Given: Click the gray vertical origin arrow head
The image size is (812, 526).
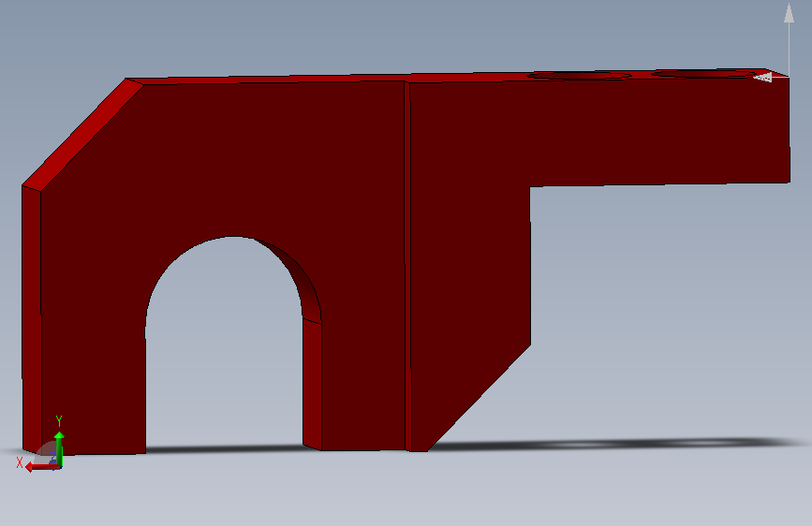Looking at the screenshot, I should (x=789, y=13).
